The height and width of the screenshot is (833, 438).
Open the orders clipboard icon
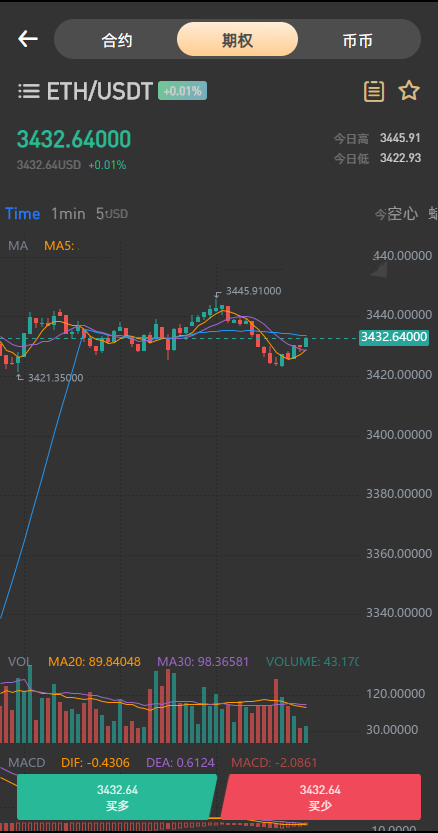374,91
